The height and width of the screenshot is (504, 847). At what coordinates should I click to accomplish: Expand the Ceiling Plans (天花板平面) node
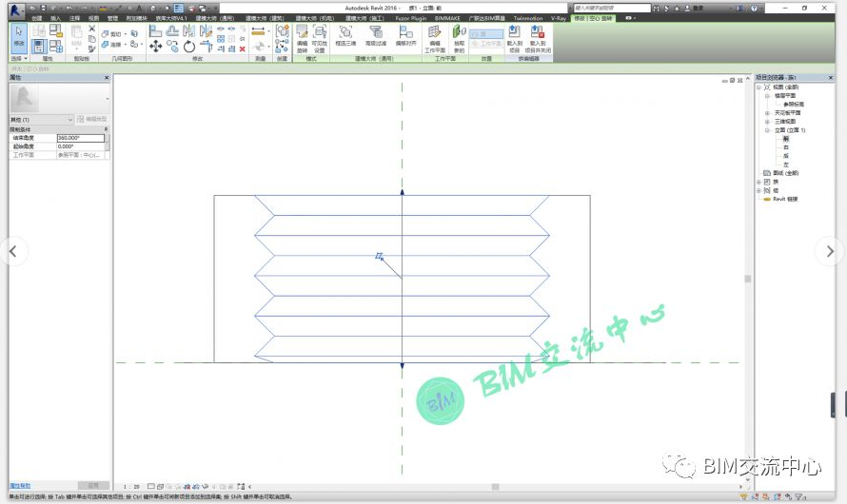click(767, 113)
